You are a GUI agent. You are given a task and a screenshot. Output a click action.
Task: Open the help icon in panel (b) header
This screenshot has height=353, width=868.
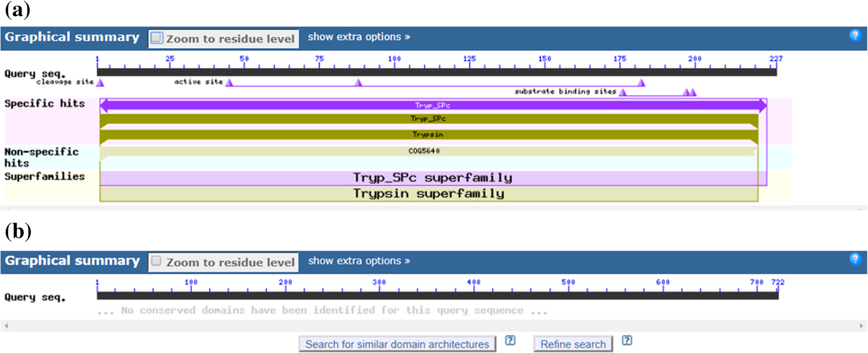[855, 259]
